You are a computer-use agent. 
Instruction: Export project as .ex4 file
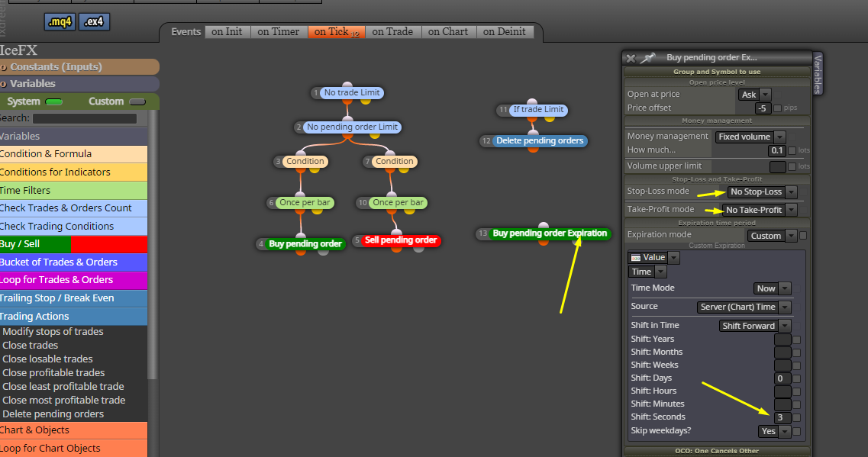94,21
